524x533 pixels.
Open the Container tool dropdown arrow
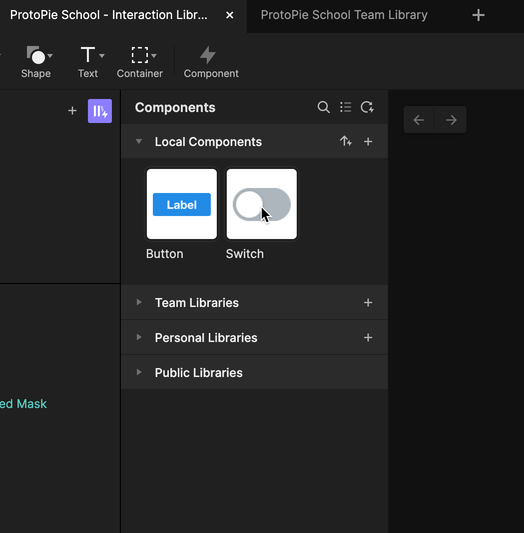coord(154,55)
